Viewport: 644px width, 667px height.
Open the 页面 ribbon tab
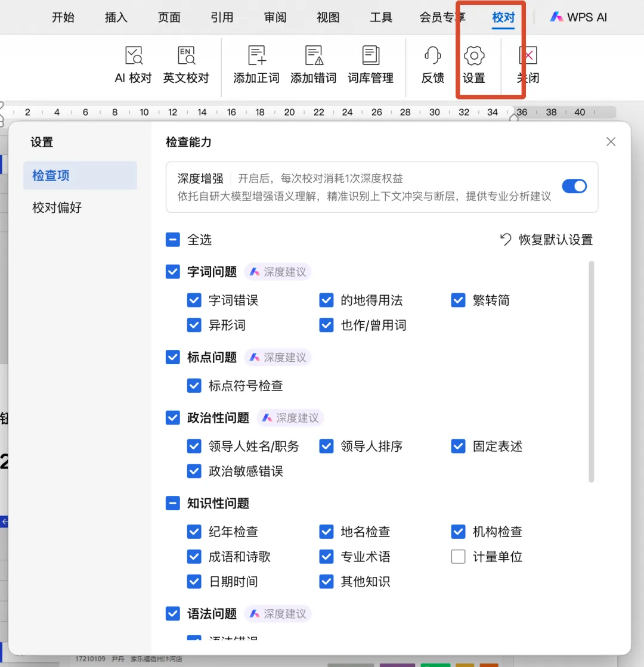169,17
